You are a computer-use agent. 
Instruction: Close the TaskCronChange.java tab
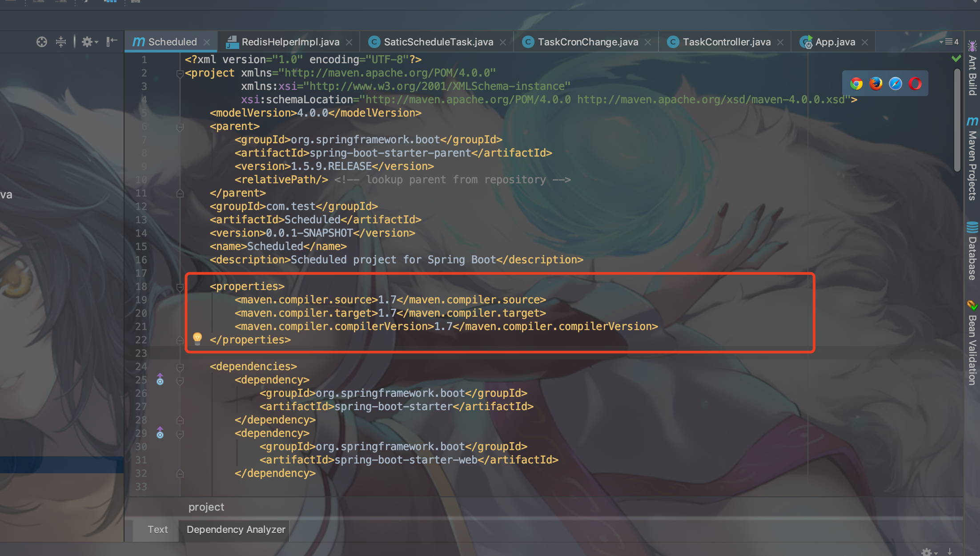coord(648,42)
